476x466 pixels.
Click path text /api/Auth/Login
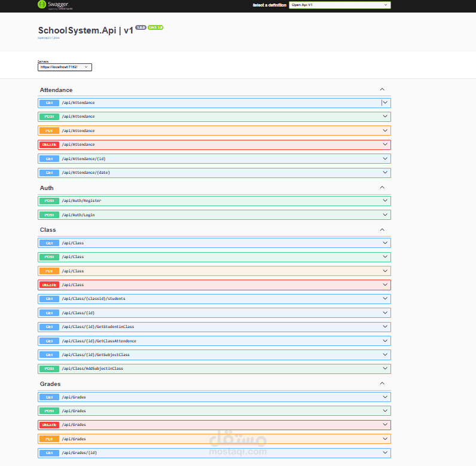tap(78, 215)
